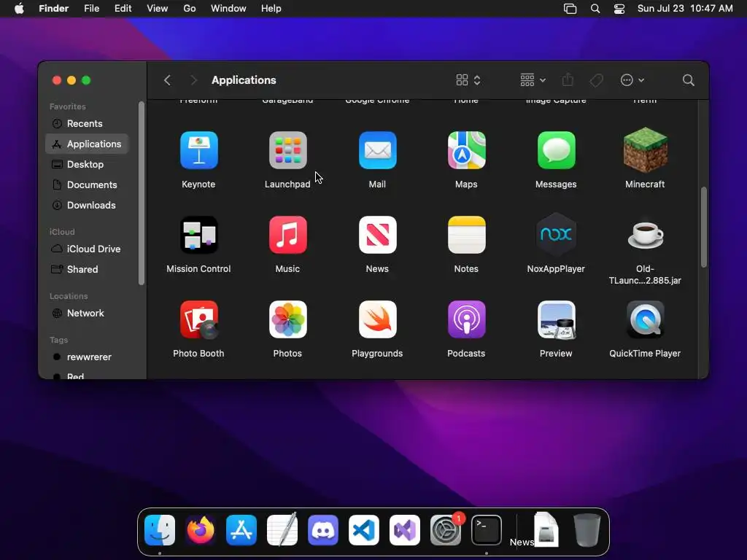Select the Mail app icon
This screenshot has height=560, width=747.
(x=377, y=150)
